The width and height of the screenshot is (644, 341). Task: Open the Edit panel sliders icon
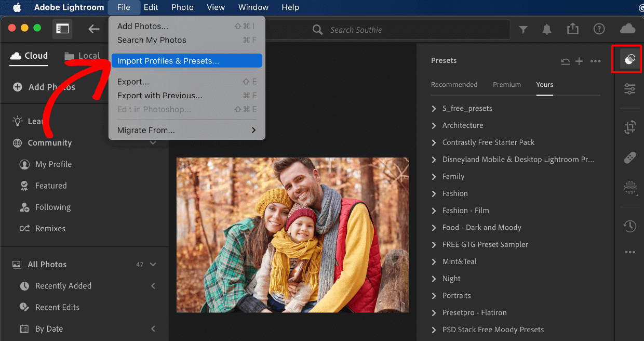pyautogui.click(x=629, y=89)
